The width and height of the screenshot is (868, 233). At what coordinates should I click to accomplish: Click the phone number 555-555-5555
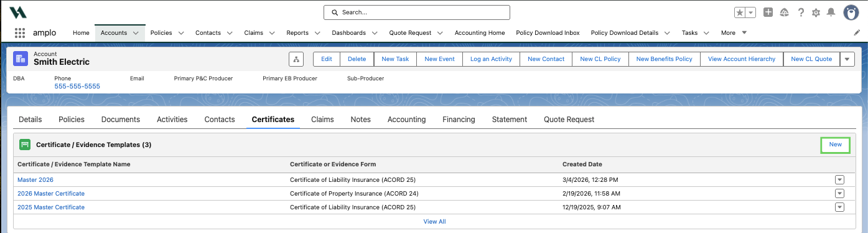[77, 87]
